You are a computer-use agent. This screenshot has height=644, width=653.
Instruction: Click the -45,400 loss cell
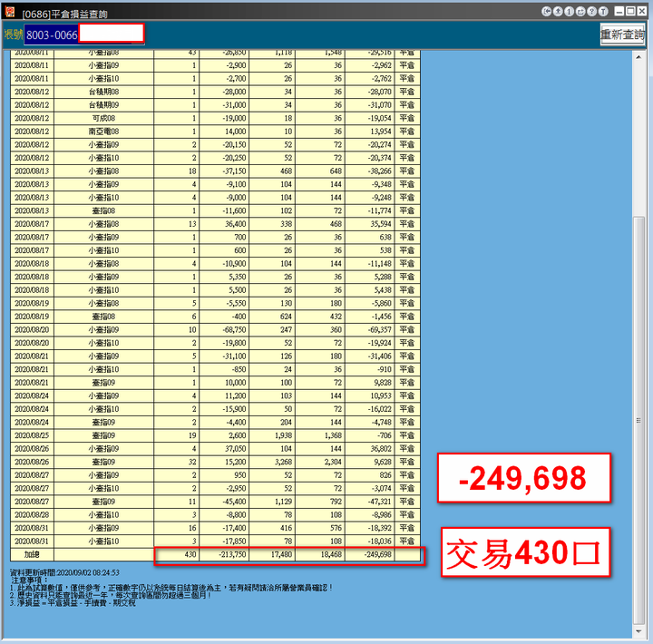224,502
